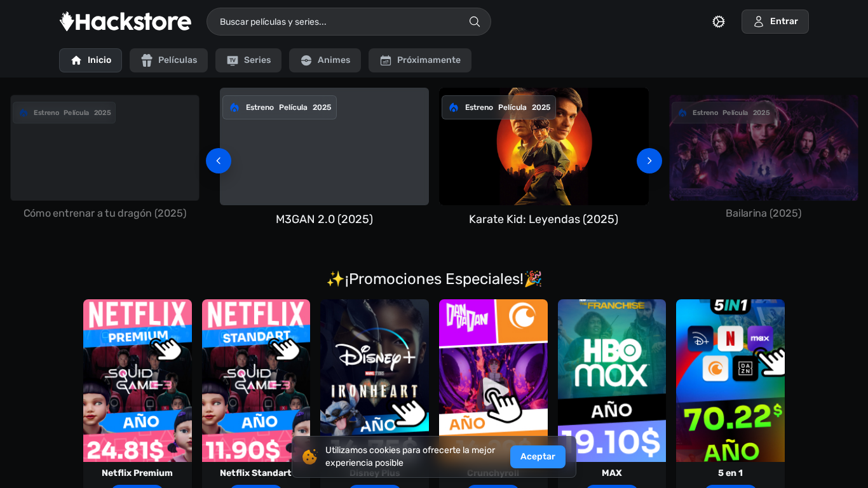Click the Netflix Premium label
Screen dimensions: 868x488
click(137, 473)
